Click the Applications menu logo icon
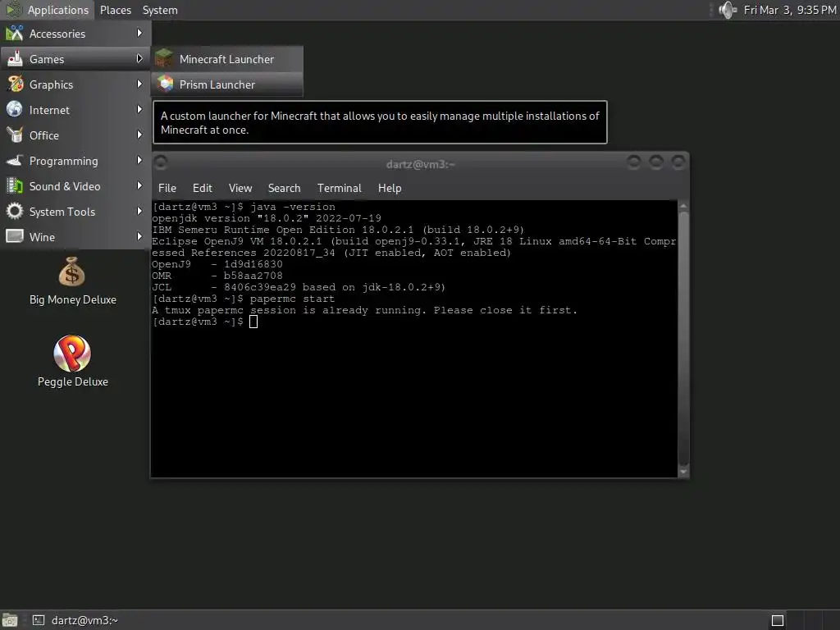The image size is (840, 630). tap(14, 10)
